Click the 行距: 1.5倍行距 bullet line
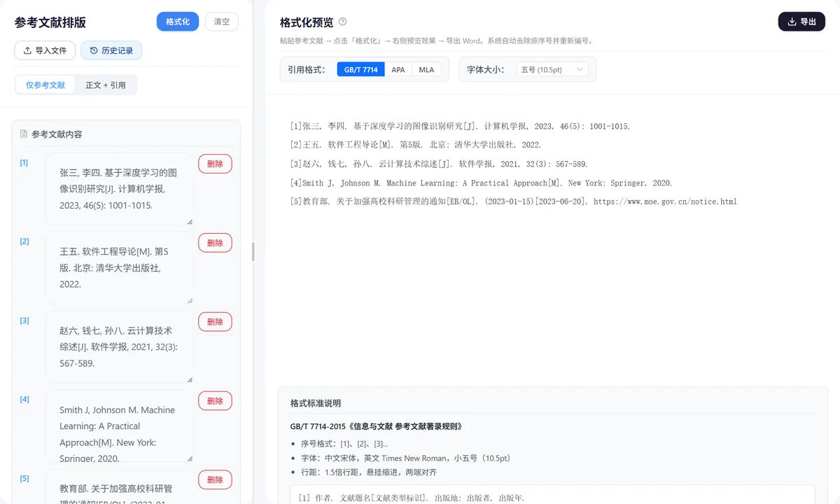Image resolution: width=840 pixels, height=504 pixels. pyautogui.click(x=369, y=472)
